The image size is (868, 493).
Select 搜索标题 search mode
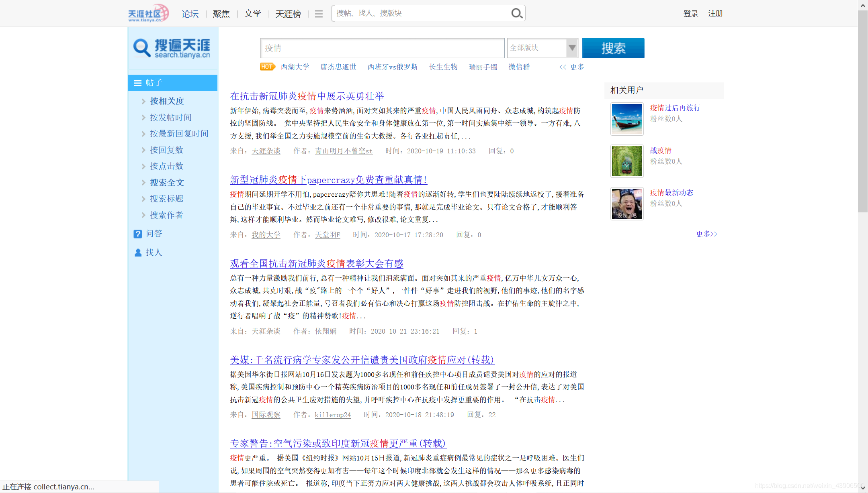[166, 199]
